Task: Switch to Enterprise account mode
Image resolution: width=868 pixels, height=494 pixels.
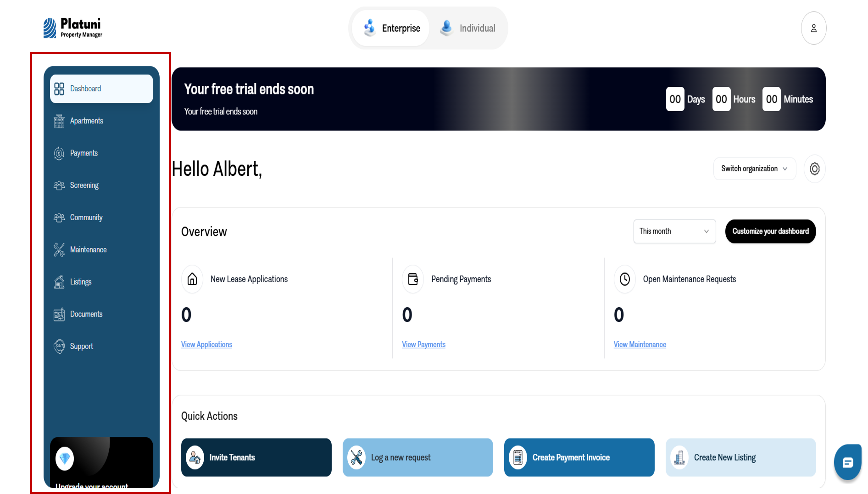Action: click(391, 28)
